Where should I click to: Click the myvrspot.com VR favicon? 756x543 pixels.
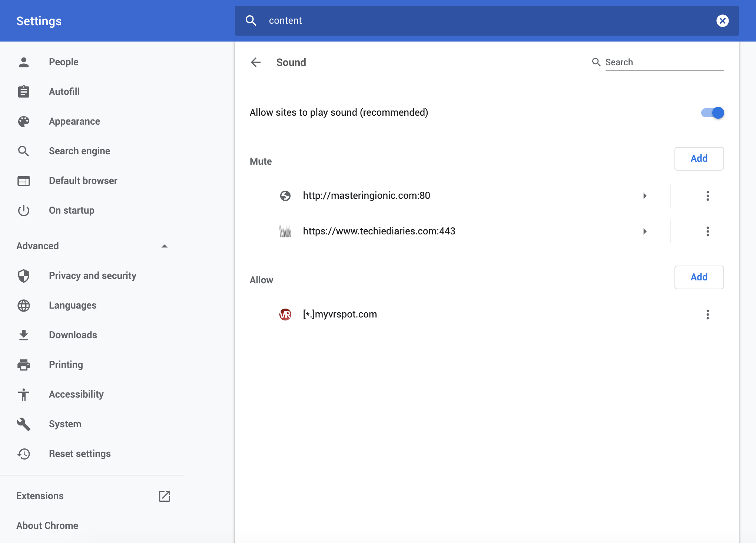tap(285, 315)
